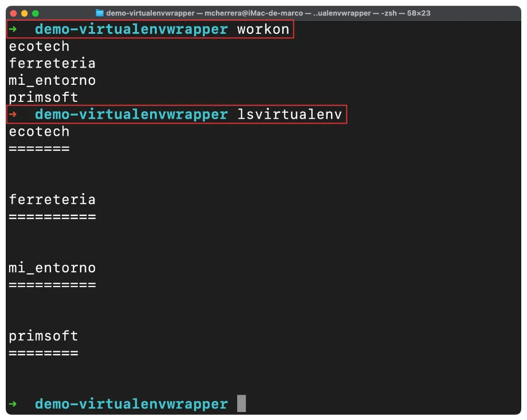Click the 'mi_entorno' heading above the equals underline
Screen dimensions: 527x420
point(52,268)
